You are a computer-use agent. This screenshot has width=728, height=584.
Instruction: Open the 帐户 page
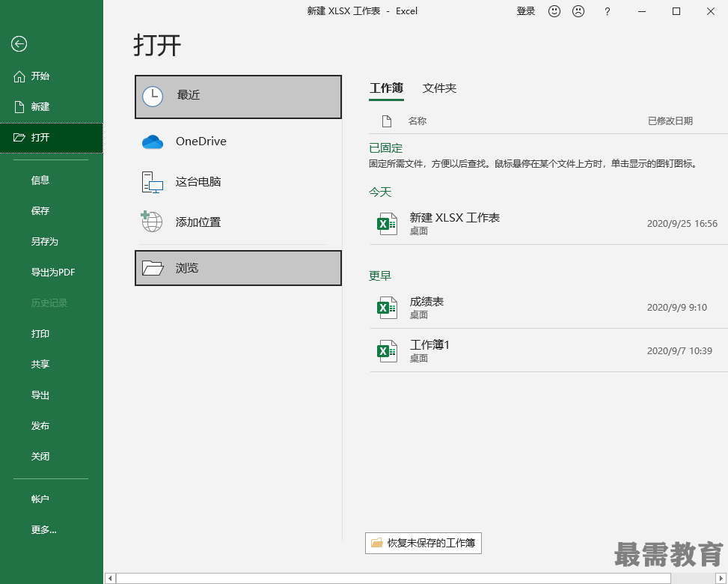point(40,499)
